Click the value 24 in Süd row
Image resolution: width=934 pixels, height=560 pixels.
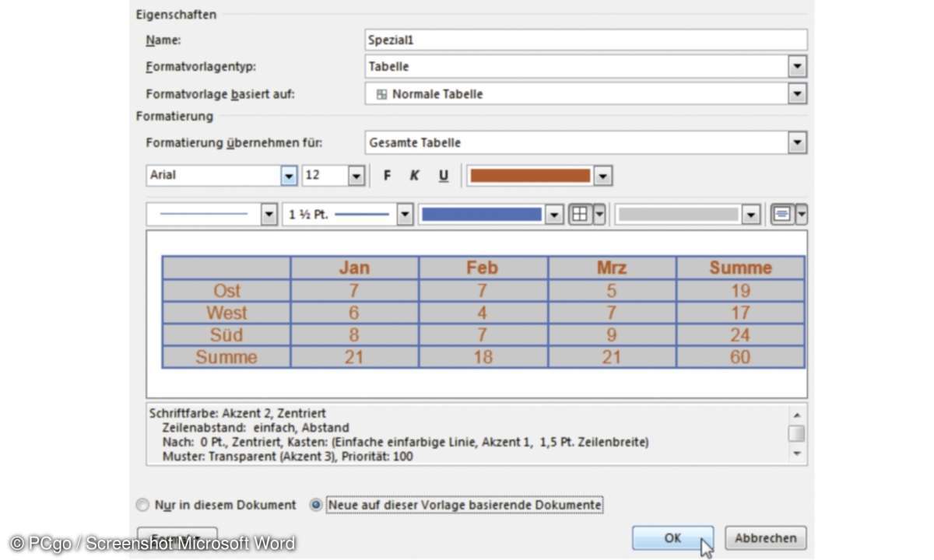pyautogui.click(x=740, y=335)
